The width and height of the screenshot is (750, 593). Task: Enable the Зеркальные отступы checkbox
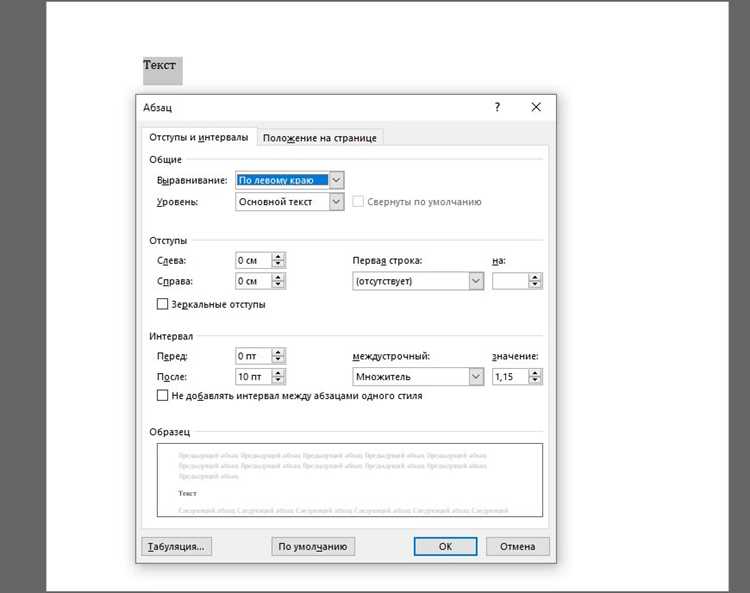click(x=163, y=304)
